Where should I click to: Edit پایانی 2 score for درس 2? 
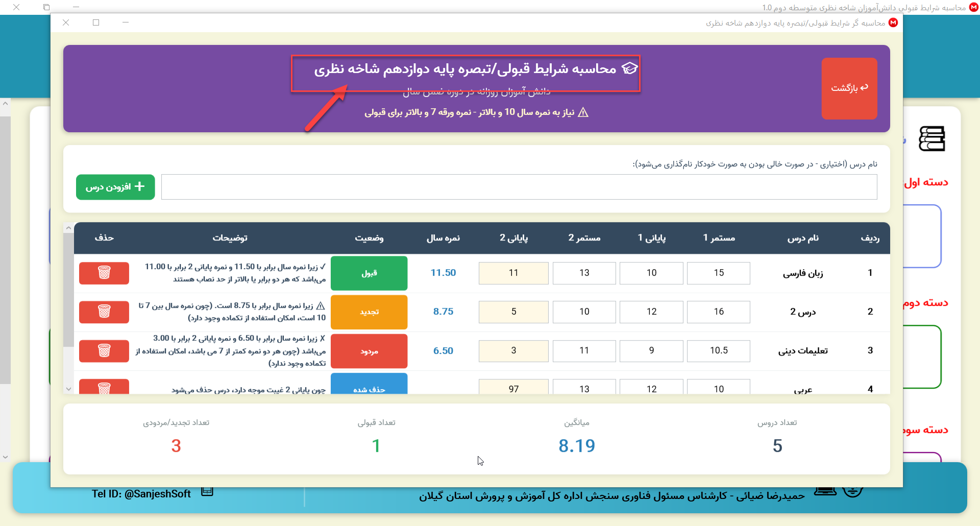(513, 312)
